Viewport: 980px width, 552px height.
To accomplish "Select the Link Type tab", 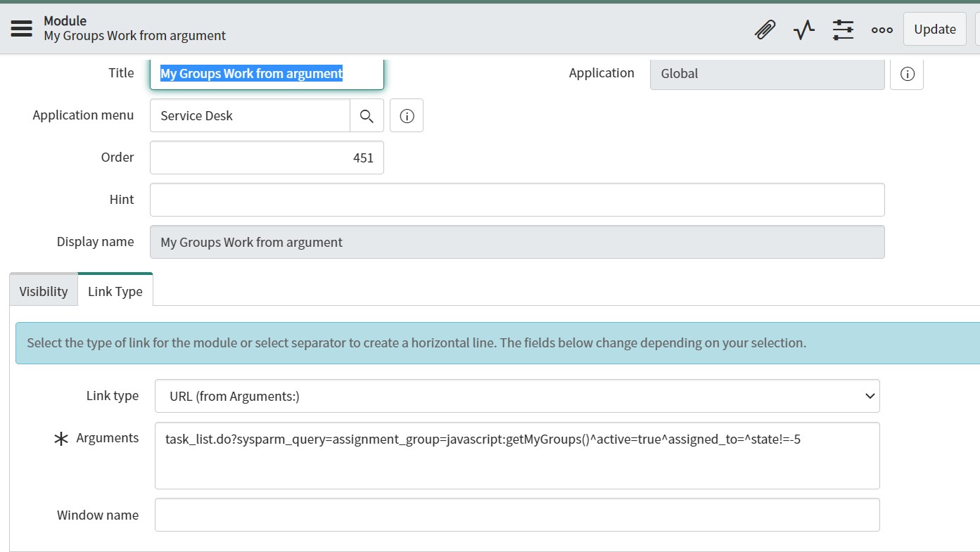I will [x=115, y=290].
